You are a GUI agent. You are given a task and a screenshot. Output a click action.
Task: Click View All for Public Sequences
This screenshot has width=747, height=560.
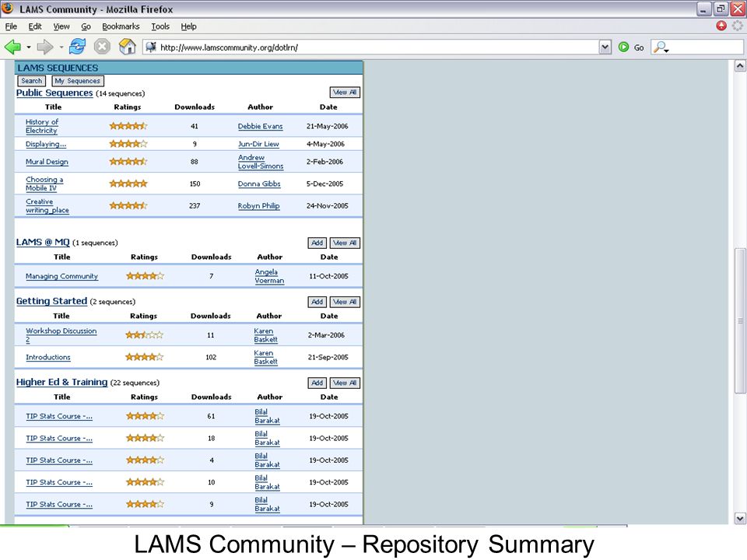pos(345,93)
